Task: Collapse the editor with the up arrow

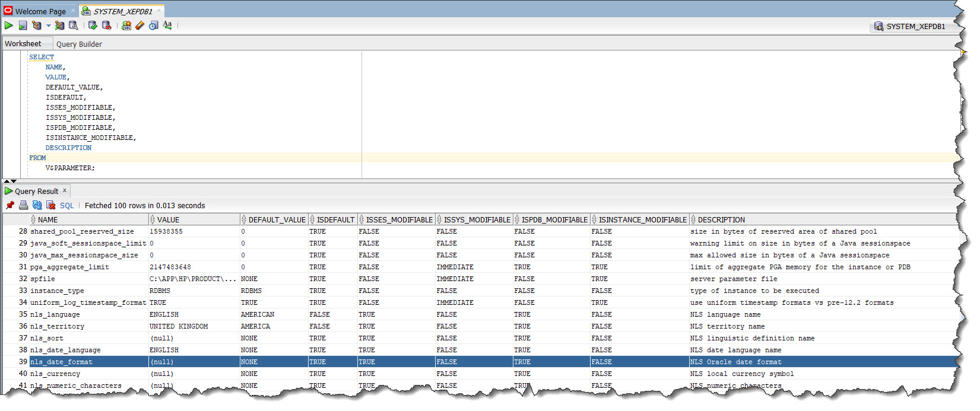Action: pos(7,181)
